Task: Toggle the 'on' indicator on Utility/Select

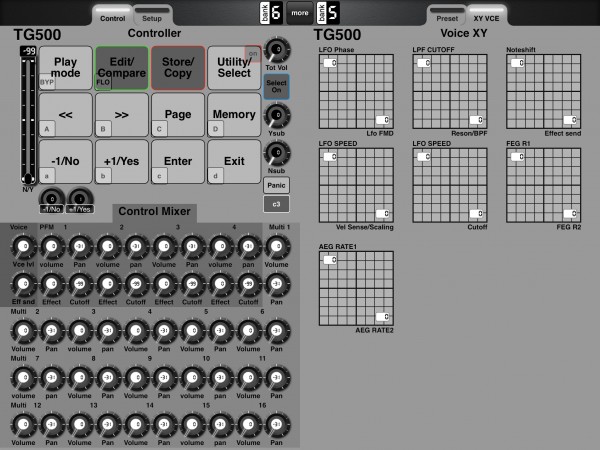Action: tap(253, 54)
